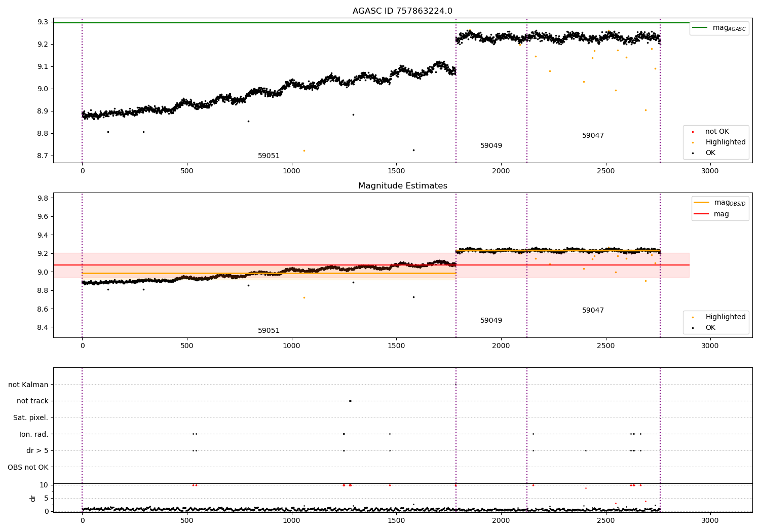Image resolution: width=760 pixels, height=532 pixels.
Task: Click the '3000' x-tick under top plot
Action: tap(710, 171)
